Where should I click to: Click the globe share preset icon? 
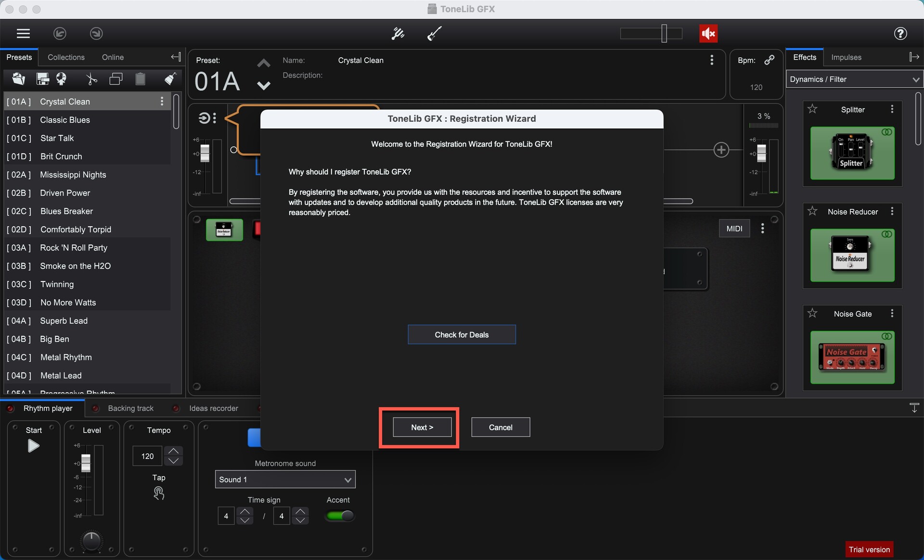coord(62,79)
